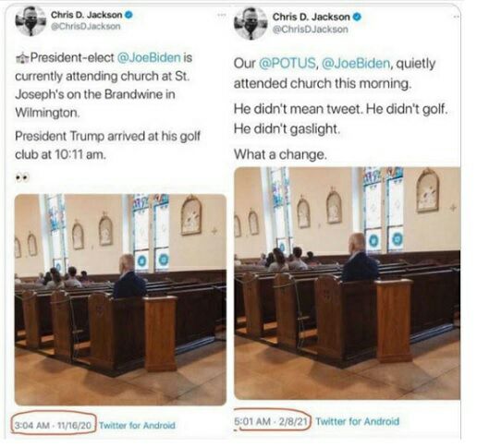Open the @JoeBiden mention in left tweet

coord(149,57)
